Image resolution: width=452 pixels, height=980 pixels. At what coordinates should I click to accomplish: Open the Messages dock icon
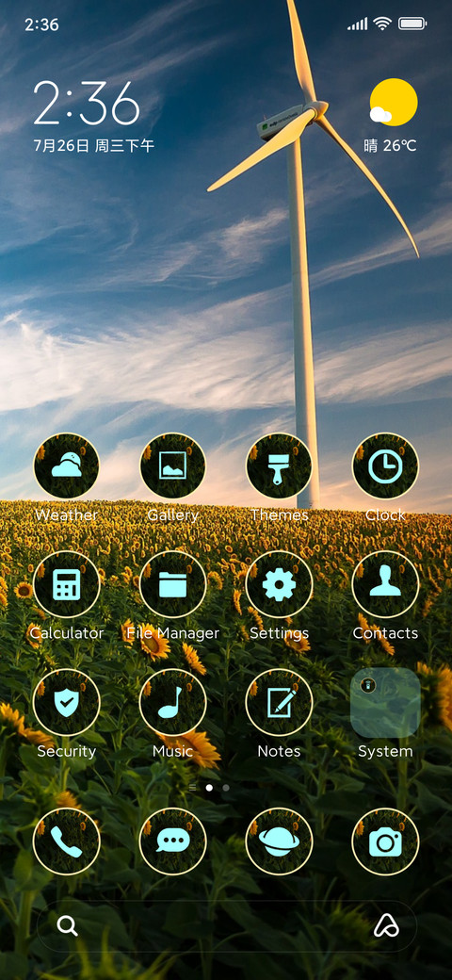click(x=173, y=841)
